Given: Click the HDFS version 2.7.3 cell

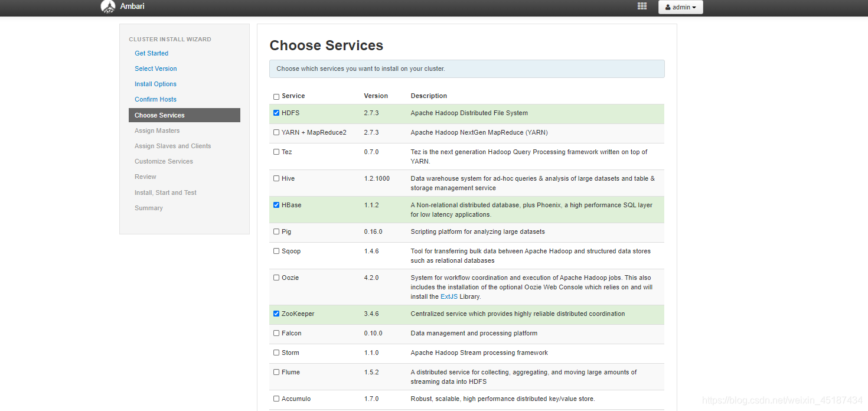Looking at the screenshot, I should [x=371, y=113].
